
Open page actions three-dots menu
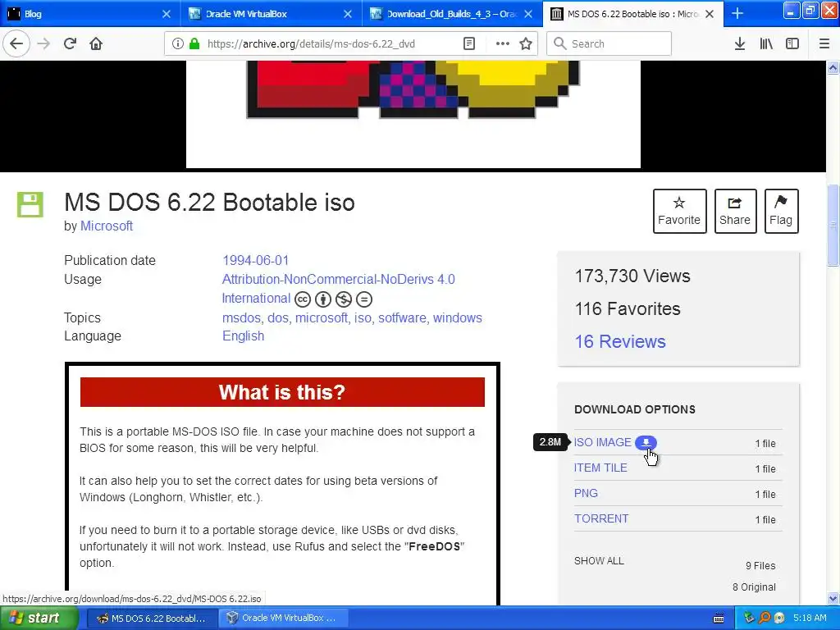[x=503, y=44]
